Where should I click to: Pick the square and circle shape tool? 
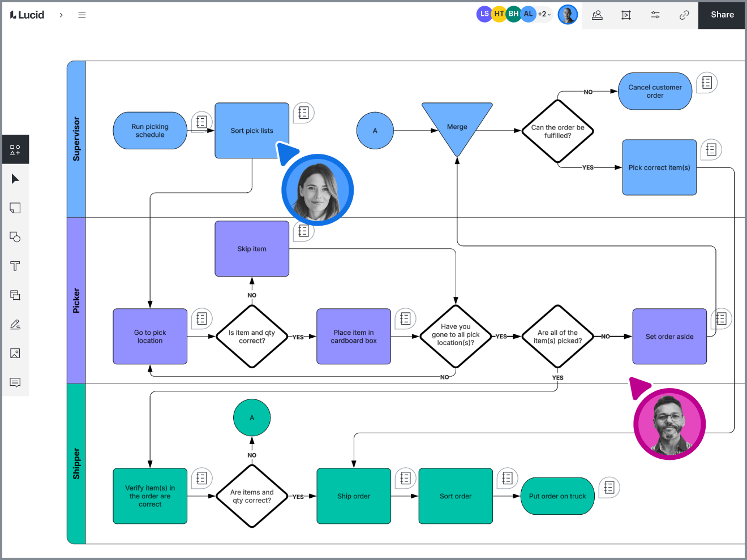point(15,237)
